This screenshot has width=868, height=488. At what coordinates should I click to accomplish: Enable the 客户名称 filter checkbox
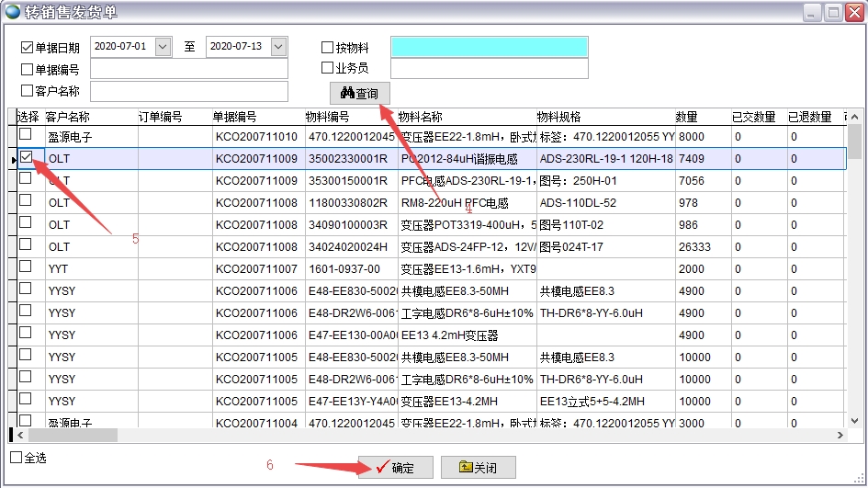click(27, 91)
